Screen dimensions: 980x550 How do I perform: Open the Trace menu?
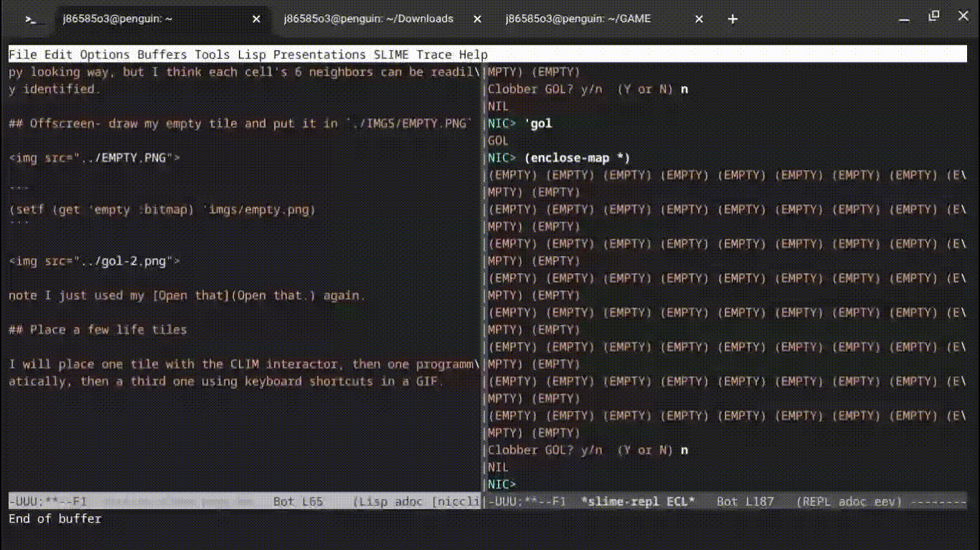click(x=434, y=54)
